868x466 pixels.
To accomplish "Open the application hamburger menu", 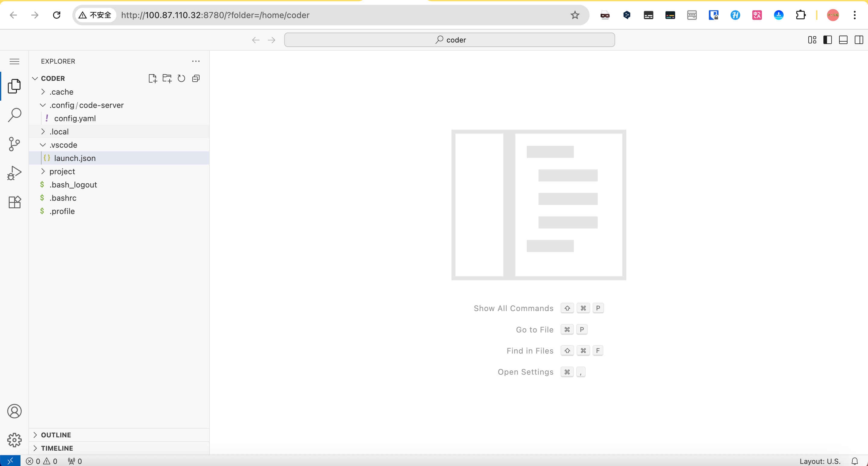I will click(x=14, y=61).
